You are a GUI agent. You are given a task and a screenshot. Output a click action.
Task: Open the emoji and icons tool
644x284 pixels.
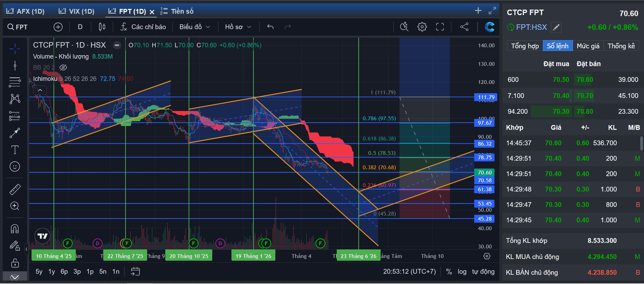(x=15, y=167)
